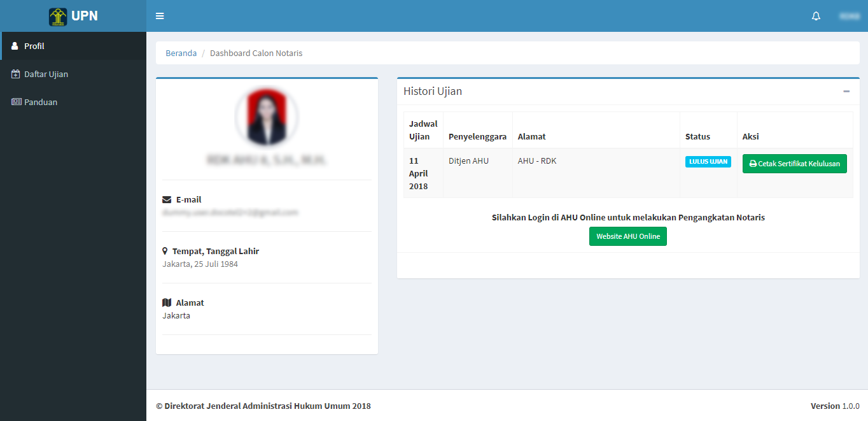Click the birthplace map marker icon

[x=165, y=251]
